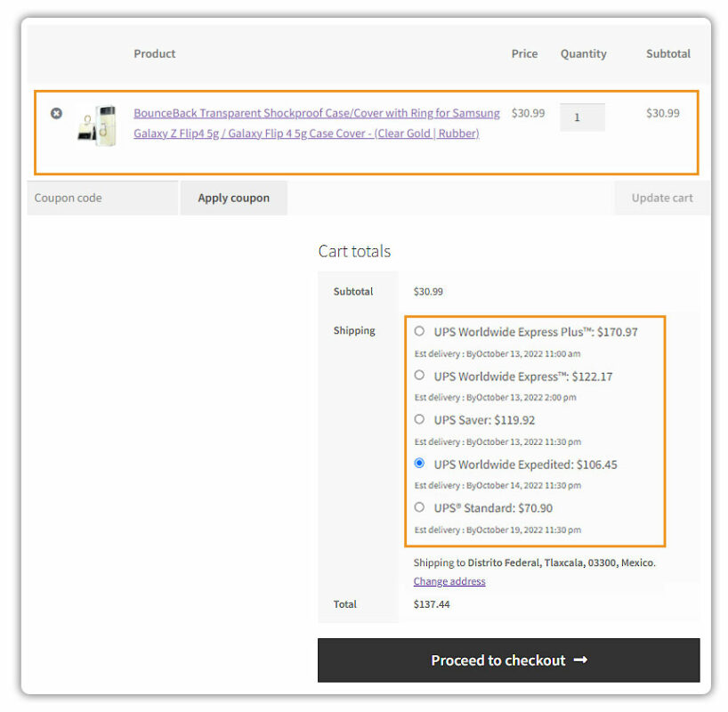Click the cart totals subtotal value $30.99
728x712 pixels.
coord(428,292)
